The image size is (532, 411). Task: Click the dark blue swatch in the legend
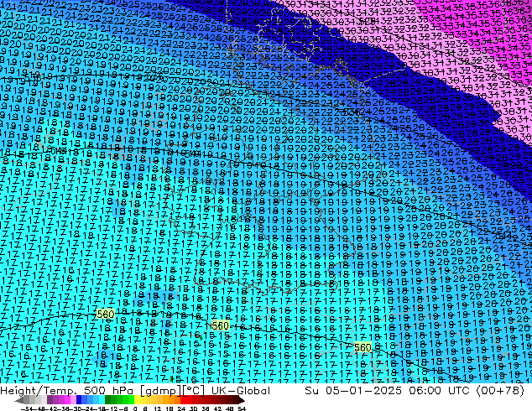tap(79, 400)
